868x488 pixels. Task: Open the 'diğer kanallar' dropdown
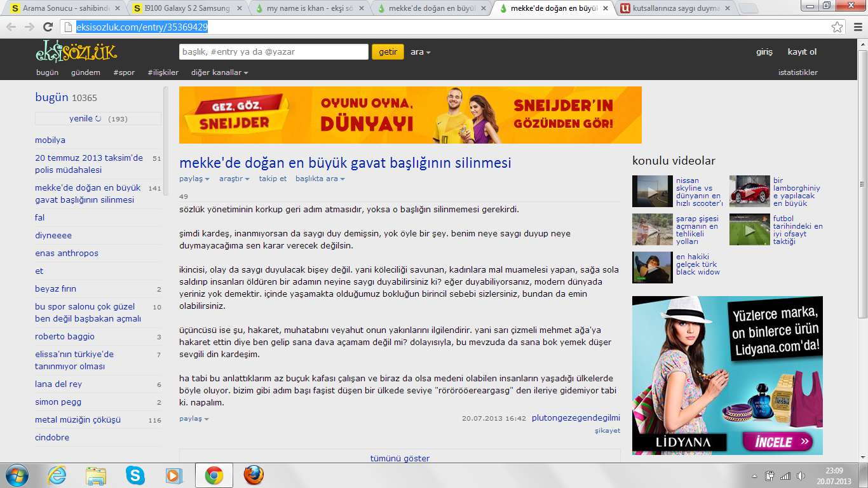219,72
